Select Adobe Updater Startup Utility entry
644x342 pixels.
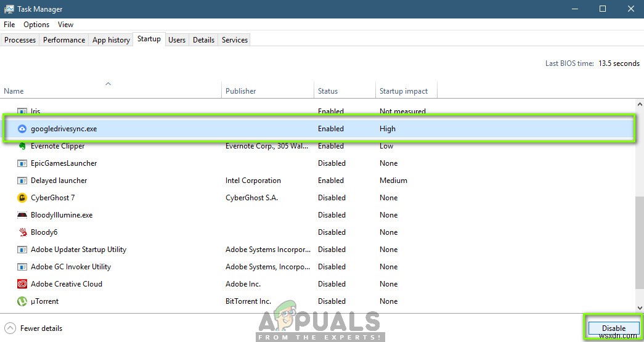[x=78, y=249]
